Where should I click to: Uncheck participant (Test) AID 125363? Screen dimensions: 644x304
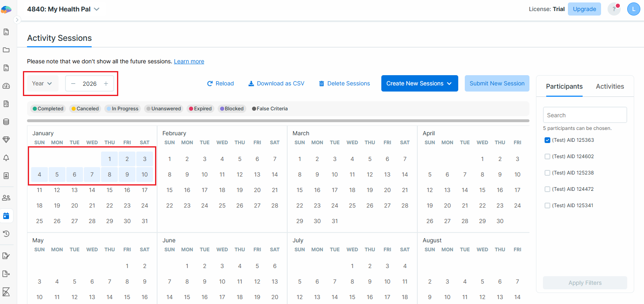[x=547, y=140]
